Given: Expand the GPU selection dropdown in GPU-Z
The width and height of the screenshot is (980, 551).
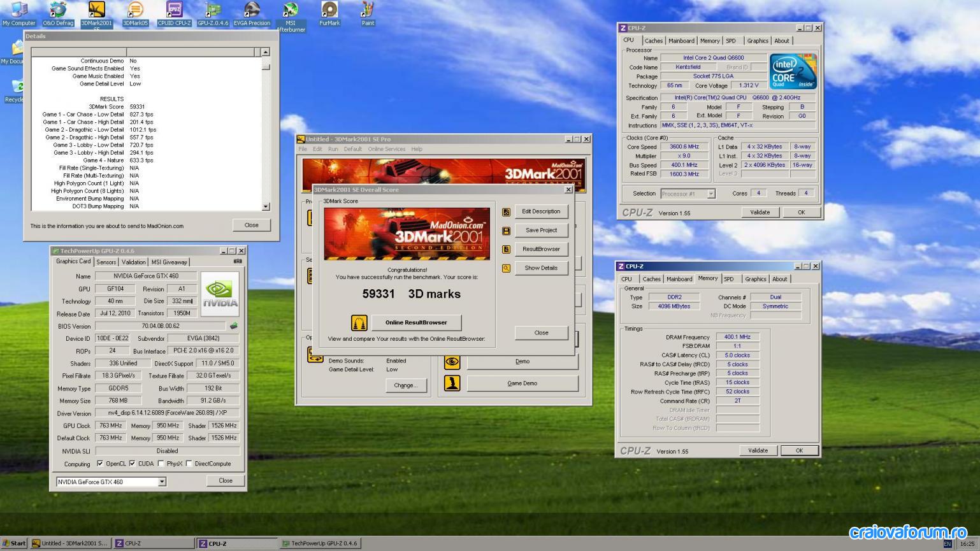Looking at the screenshot, I should pyautogui.click(x=162, y=482).
